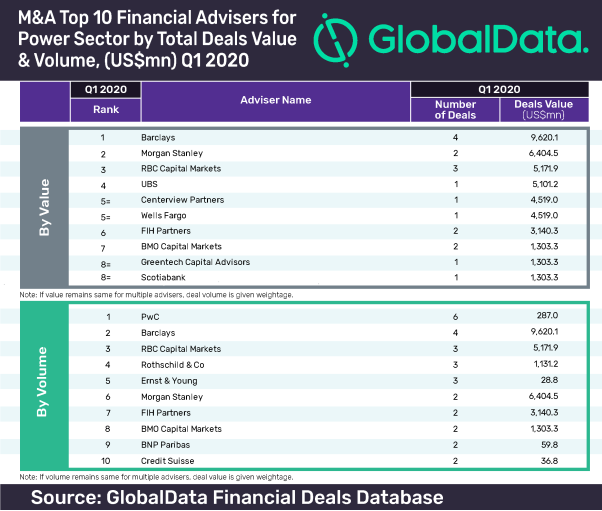Click the infographic title heading
The height and width of the screenshot is (511, 602).
[x=157, y=39]
